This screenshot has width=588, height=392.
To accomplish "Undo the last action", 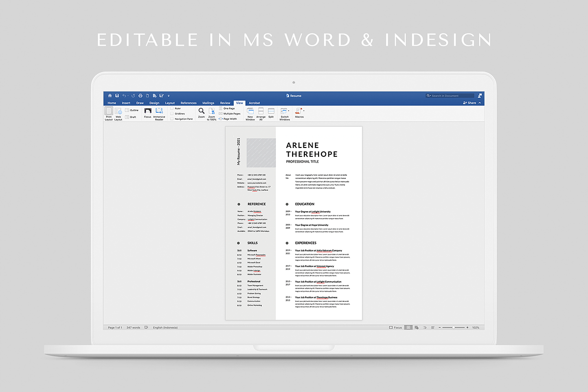I will [124, 96].
